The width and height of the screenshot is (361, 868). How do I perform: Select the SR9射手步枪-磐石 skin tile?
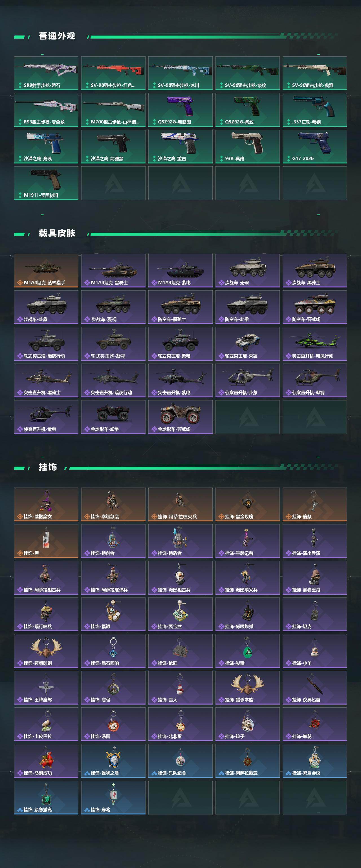(x=46, y=73)
